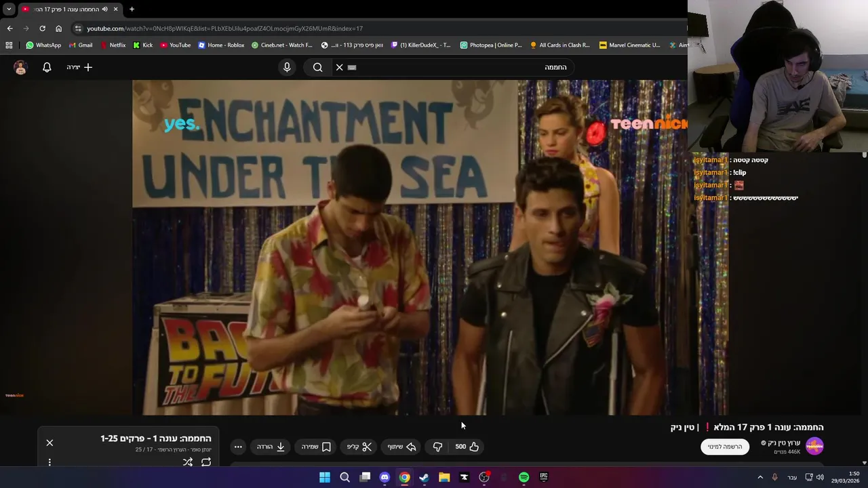Subscribe to channel (הרשמה למינוי)
Viewport: 868px width, 488px height.
(725, 447)
